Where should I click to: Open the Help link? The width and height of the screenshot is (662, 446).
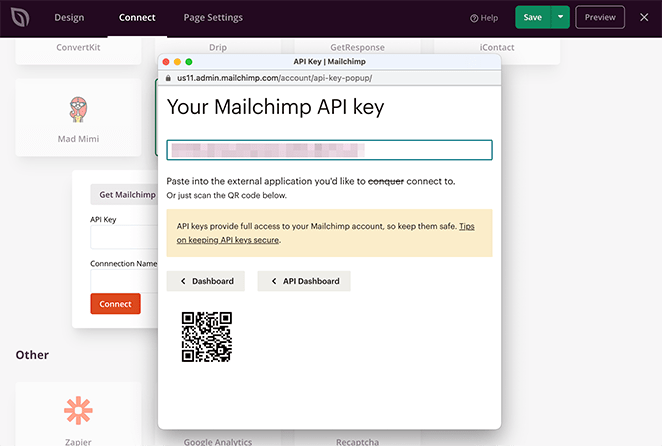tap(484, 18)
